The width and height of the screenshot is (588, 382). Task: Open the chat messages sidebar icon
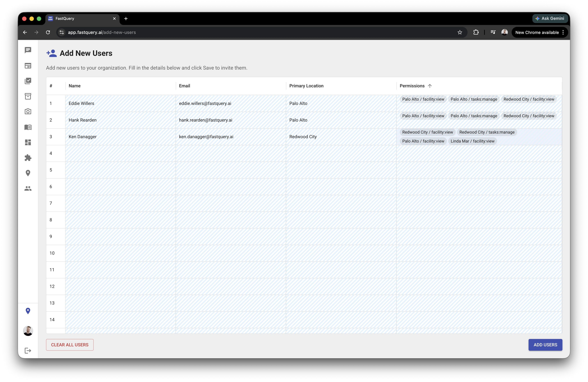tap(28, 50)
